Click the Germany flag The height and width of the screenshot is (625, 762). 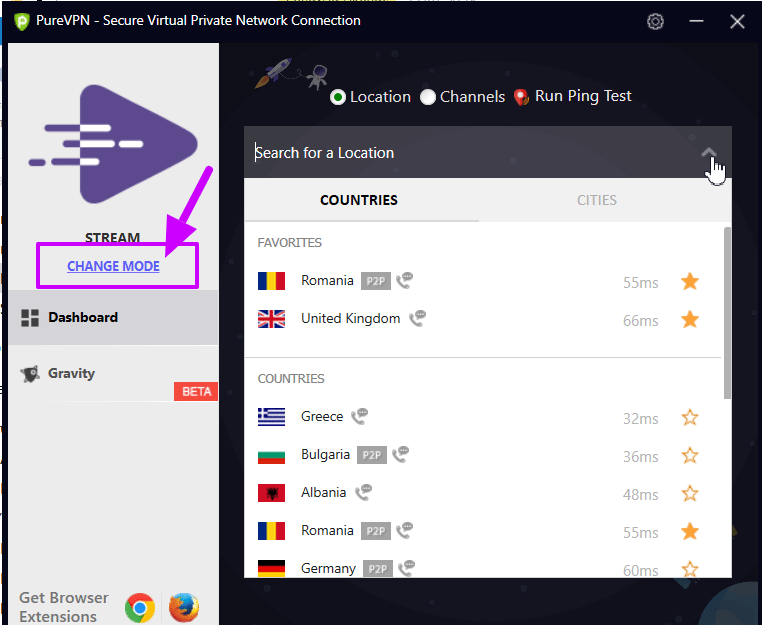coord(271,569)
